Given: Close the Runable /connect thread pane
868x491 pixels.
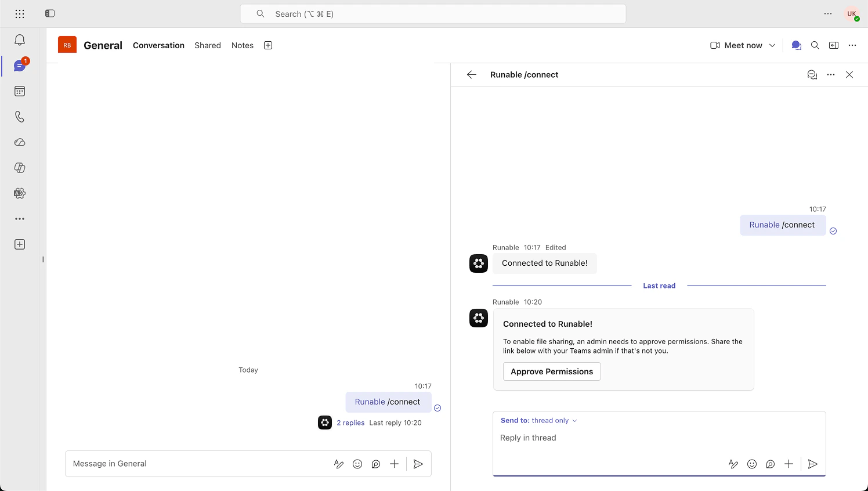Looking at the screenshot, I should pyautogui.click(x=849, y=74).
